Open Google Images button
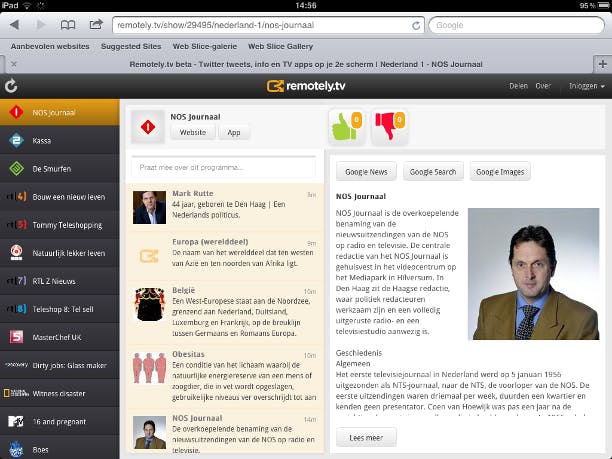612x459 pixels. 500,172
